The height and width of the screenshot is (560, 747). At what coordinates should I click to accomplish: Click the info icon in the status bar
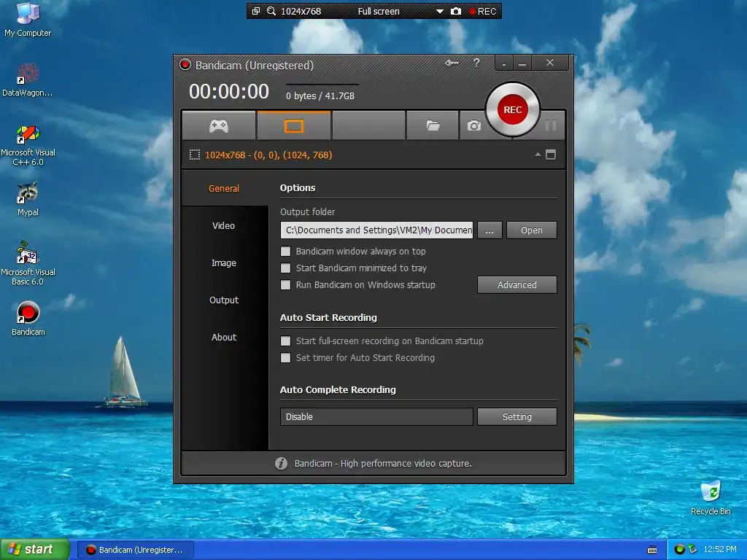point(281,463)
